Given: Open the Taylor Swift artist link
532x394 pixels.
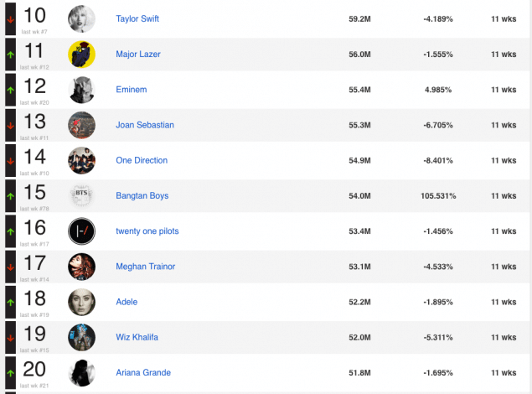Looking at the screenshot, I should pyautogui.click(x=137, y=18).
